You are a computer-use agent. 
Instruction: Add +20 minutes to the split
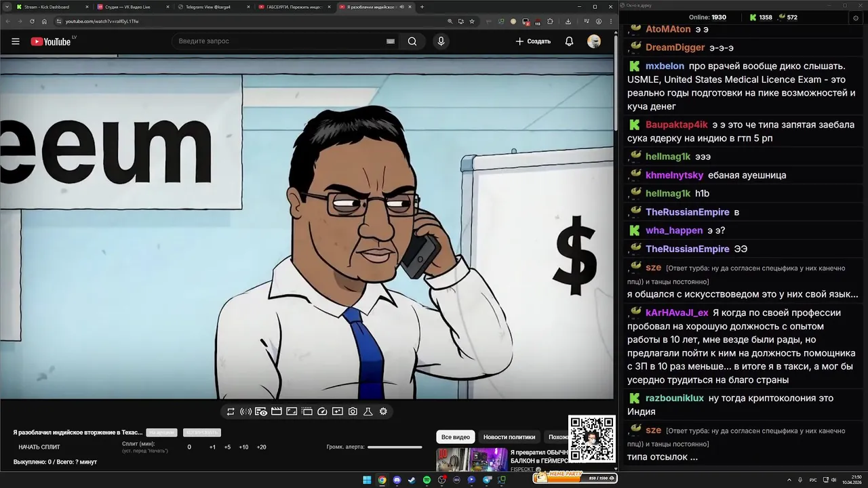[261, 447]
